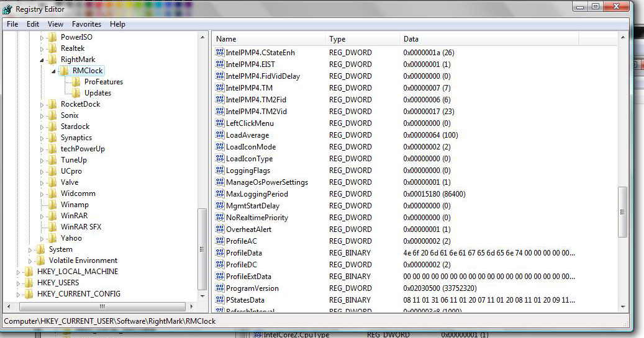
Task: Open the File menu
Action: 12,24
